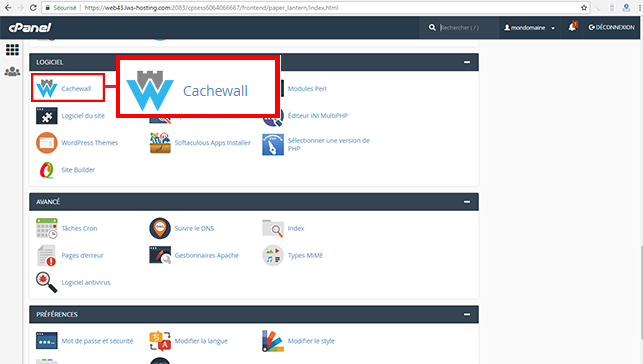Collapse the AVANCÉ section
Screen dimensions: 643x364
467,202
